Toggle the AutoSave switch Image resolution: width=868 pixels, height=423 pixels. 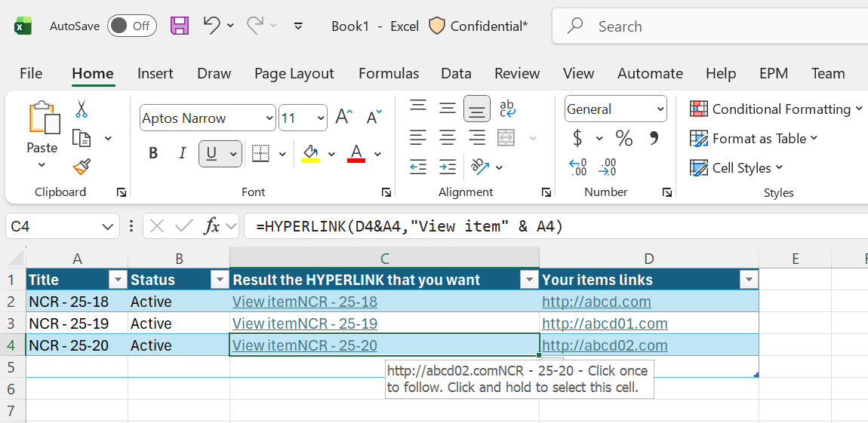(132, 26)
